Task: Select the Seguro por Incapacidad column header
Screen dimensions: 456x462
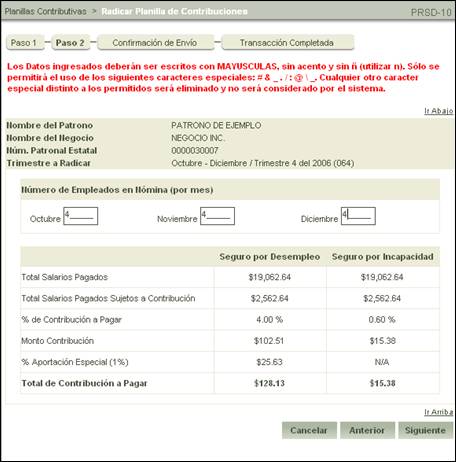Action: click(383, 257)
